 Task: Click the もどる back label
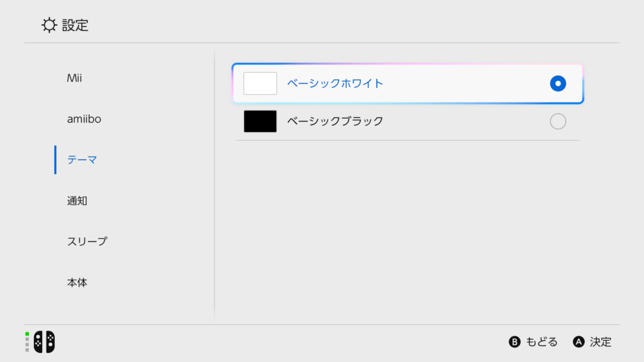click(x=541, y=342)
